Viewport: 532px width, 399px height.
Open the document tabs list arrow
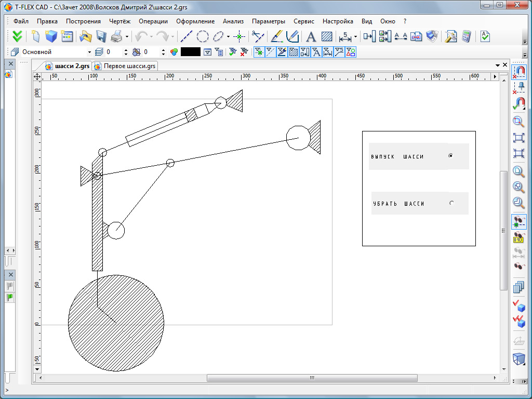(497, 65)
